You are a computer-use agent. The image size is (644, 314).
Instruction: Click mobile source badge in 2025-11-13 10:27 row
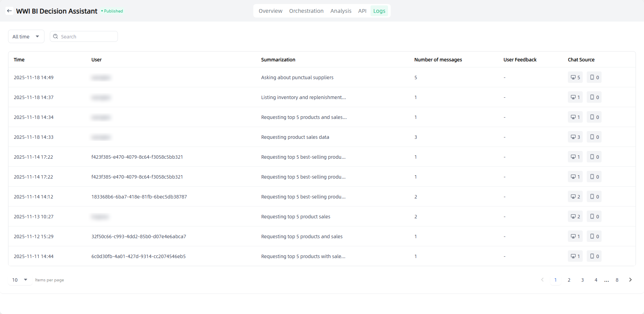594,217
